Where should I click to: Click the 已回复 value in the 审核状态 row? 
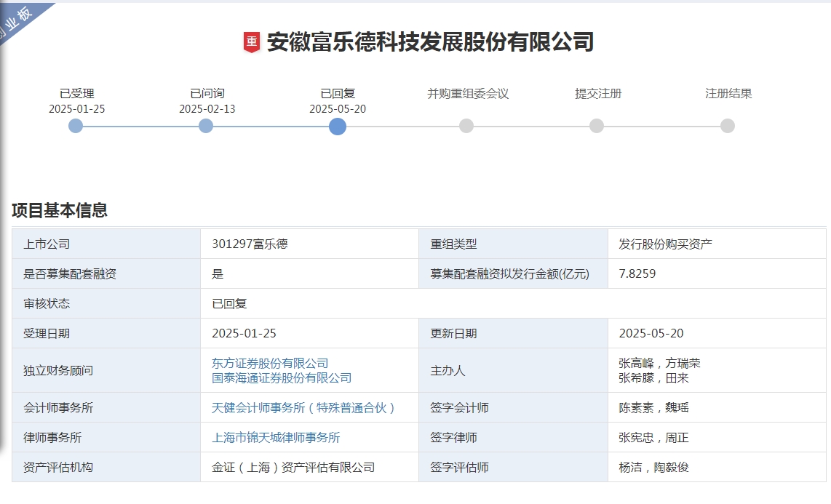coord(229,303)
